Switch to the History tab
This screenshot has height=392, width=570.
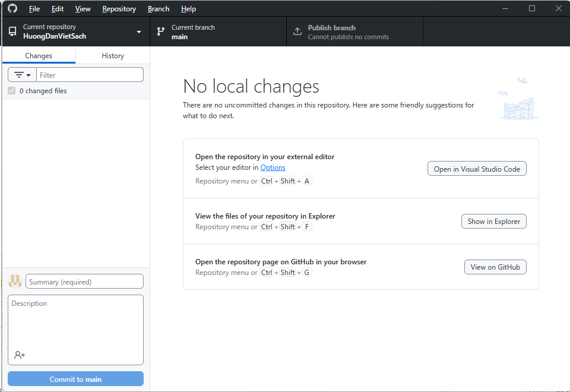pyautogui.click(x=113, y=56)
